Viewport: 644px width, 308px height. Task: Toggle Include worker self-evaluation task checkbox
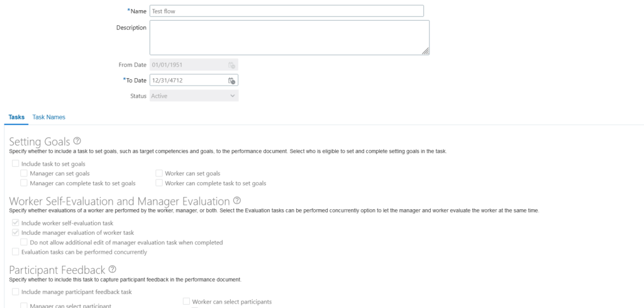(x=15, y=223)
